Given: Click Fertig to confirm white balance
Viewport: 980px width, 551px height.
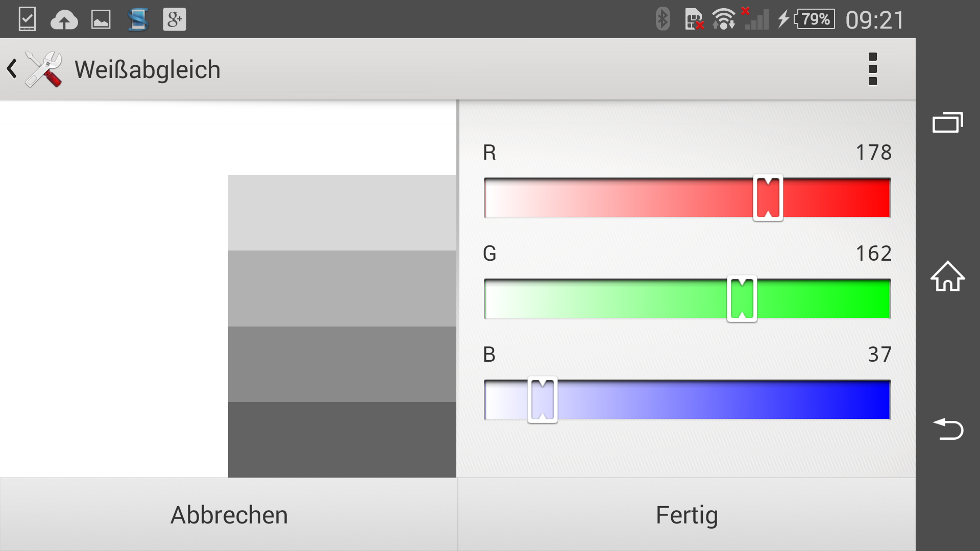Looking at the screenshot, I should pos(687,515).
